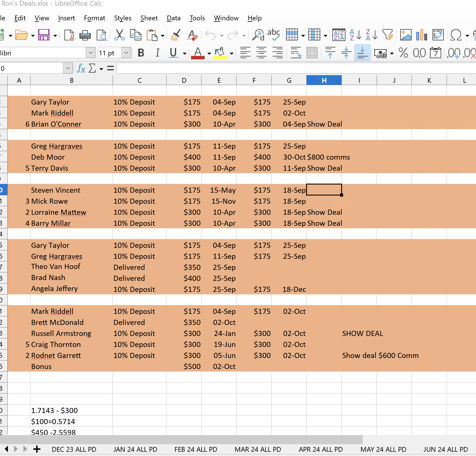Open the Format menu

click(x=94, y=18)
